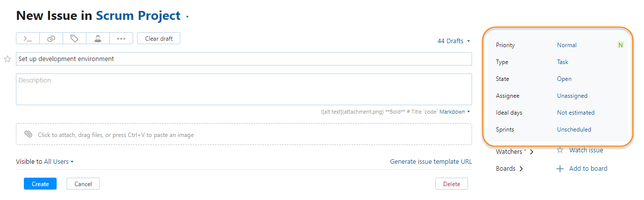Click the link issue chain icon

pos(51,38)
